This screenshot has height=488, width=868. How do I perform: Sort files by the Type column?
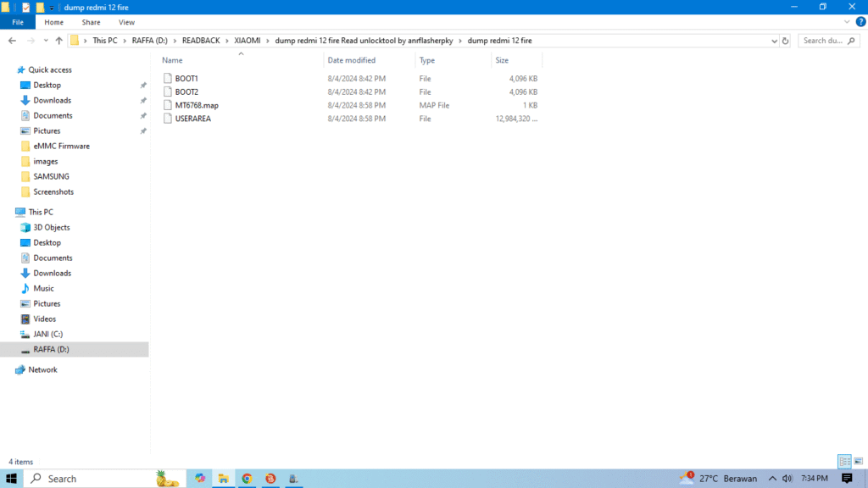pyautogui.click(x=427, y=60)
